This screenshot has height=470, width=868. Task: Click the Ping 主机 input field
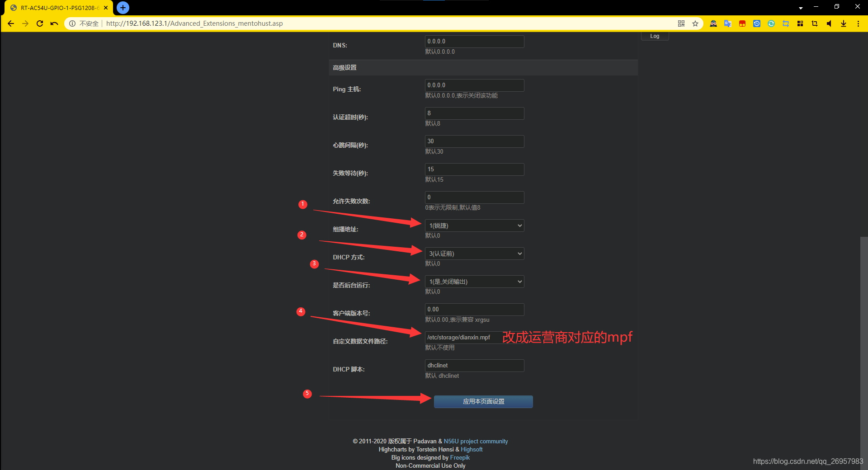coord(474,85)
